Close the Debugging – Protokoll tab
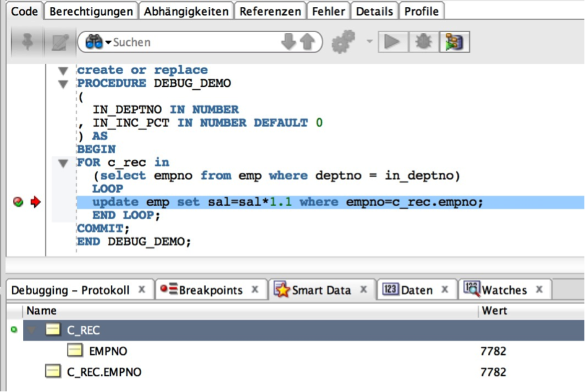 142,289
